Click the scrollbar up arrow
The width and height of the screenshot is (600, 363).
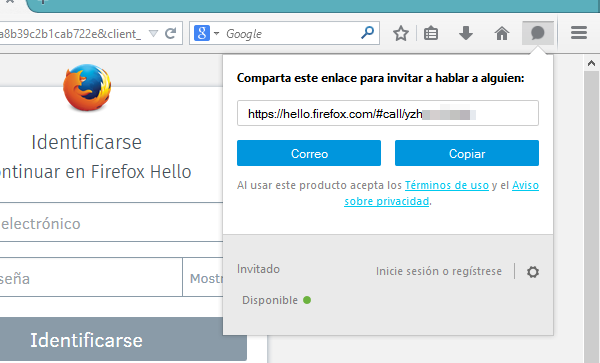point(591,63)
